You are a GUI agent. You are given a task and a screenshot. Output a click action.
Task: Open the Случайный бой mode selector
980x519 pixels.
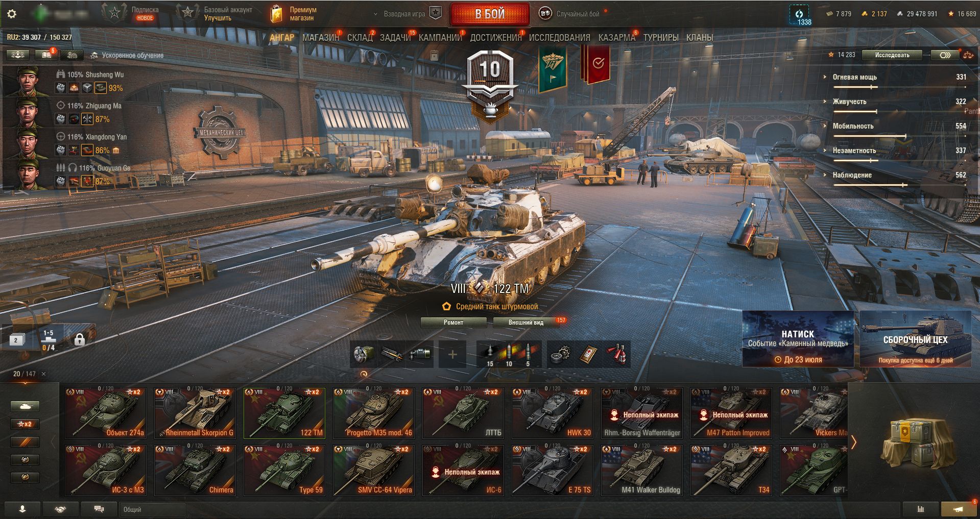[572, 14]
